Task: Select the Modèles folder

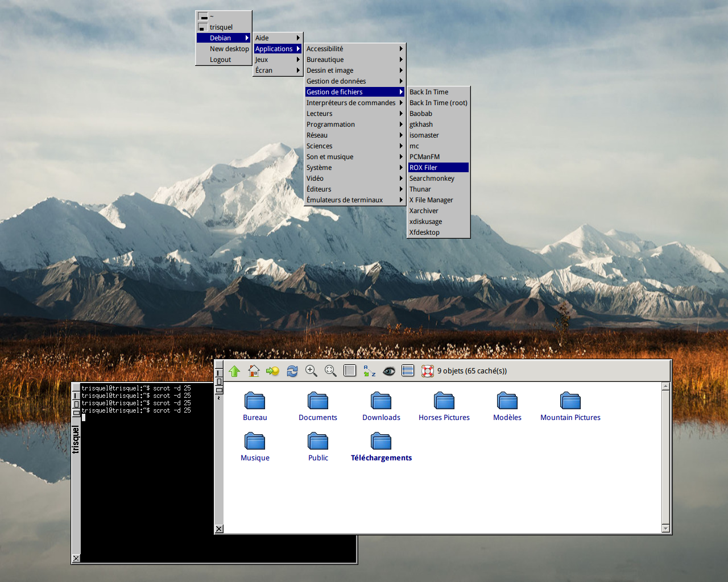Action: [507, 406]
